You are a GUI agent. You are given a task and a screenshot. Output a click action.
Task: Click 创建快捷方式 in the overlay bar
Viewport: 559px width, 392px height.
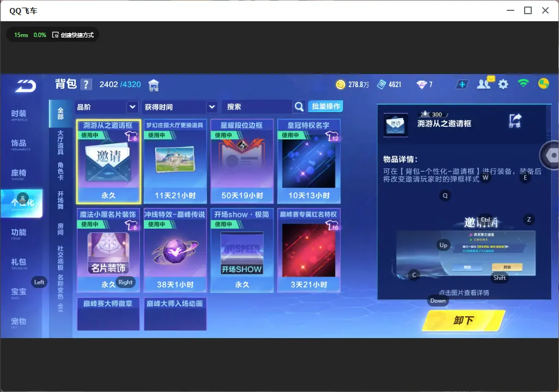click(77, 35)
